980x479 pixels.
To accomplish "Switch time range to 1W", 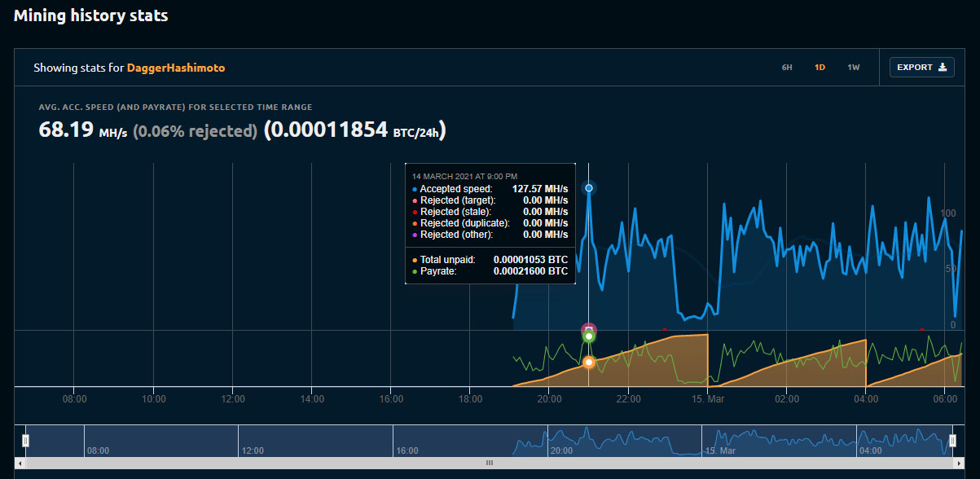I will (854, 68).
